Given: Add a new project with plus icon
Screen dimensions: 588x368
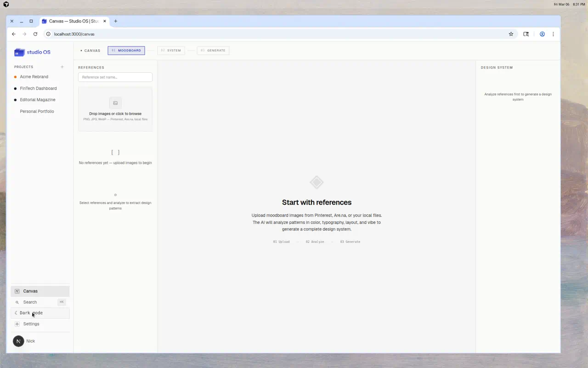Looking at the screenshot, I should pos(62,67).
